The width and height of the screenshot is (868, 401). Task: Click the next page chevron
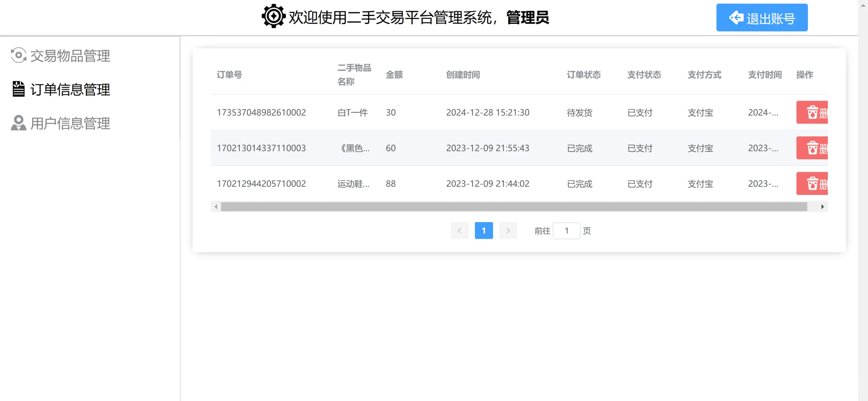[x=508, y=230]
